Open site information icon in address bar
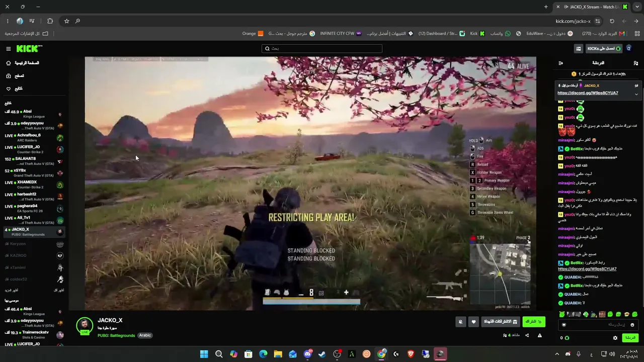This screenshot has height=362, width=644. tap(598, 21)
